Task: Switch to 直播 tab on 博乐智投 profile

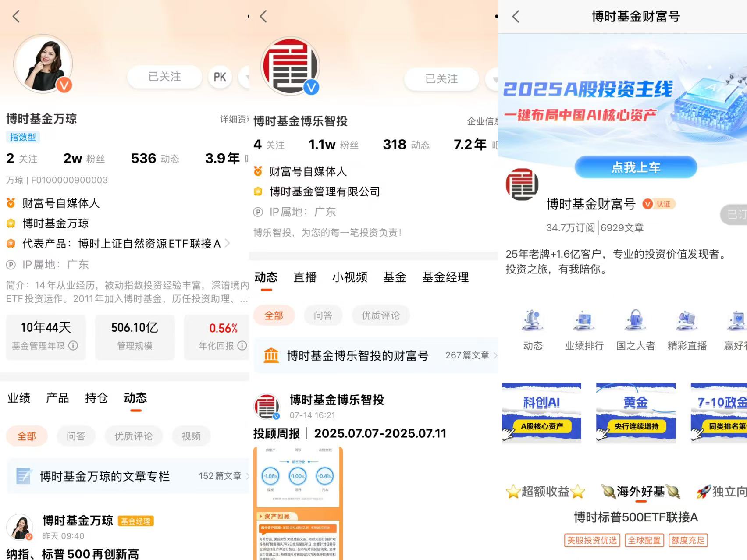Action: (305, 277)
